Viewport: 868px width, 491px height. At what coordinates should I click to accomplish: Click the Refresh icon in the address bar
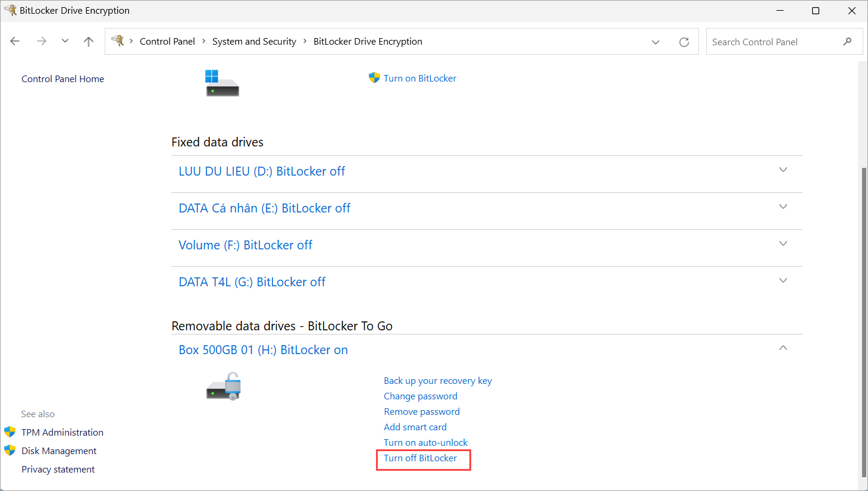click(684, 41)
